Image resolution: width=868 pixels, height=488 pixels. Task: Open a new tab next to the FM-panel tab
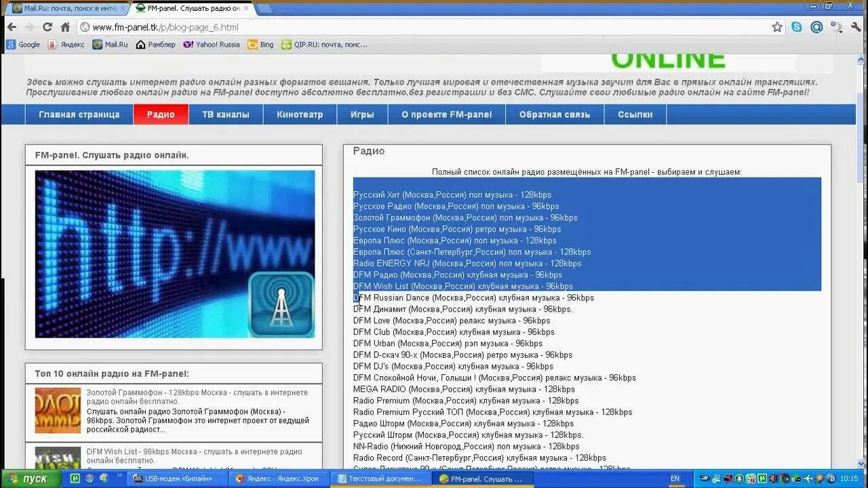pyautogui.click(x=265, y=8)
